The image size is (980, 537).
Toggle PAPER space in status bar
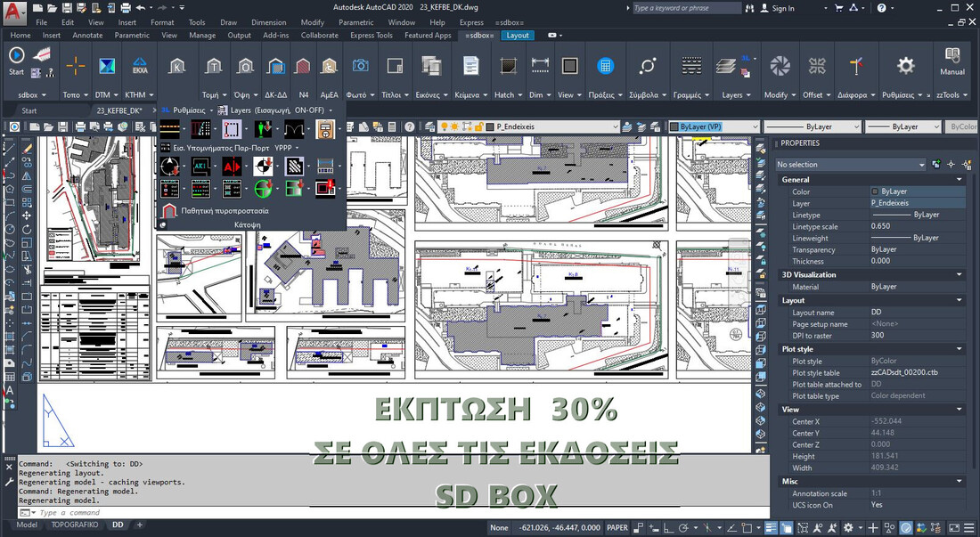[x=617, y=527]
